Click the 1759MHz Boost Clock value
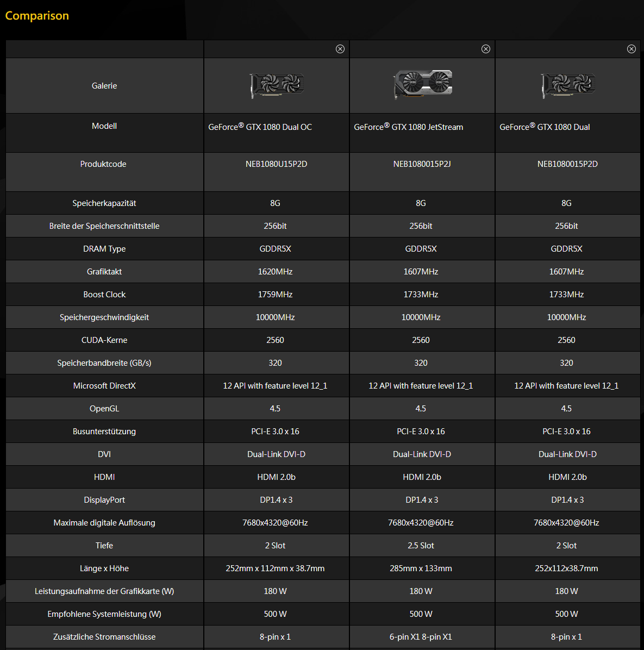 (275, 295)
